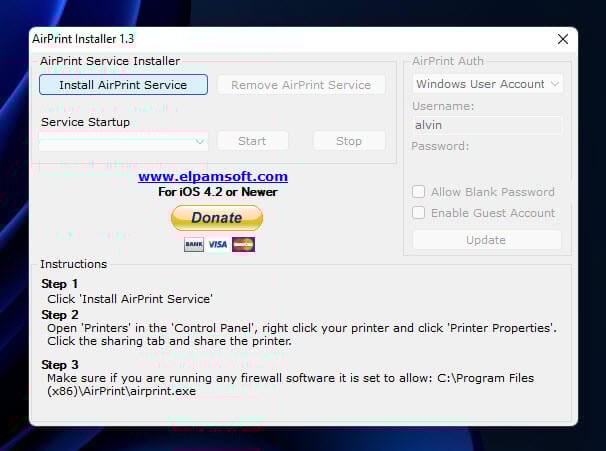Enable the Allow Blank Password checkbox
The width and height of the screenshot is (606, 451).
pyautogui.click(x=420, y=192)
